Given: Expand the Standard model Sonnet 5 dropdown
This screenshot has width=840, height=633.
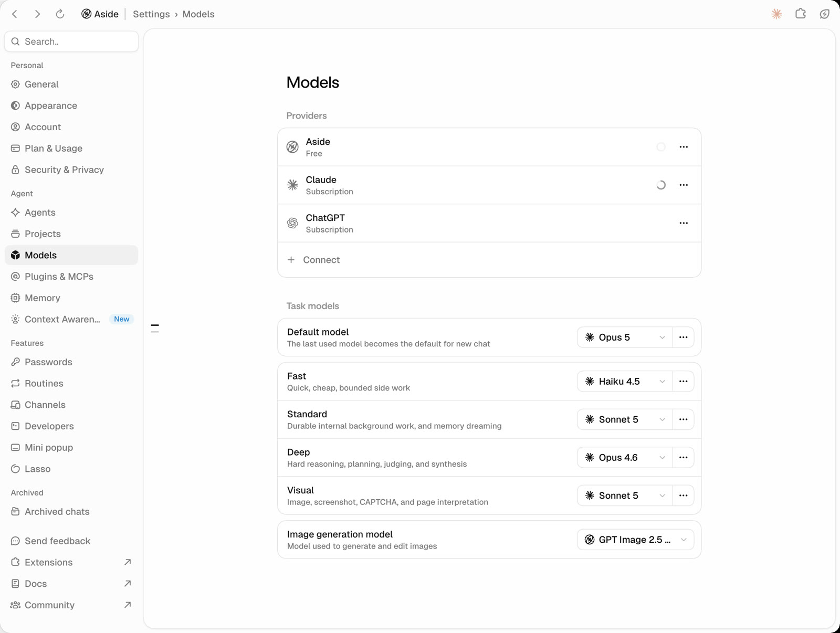Looking at the screenshot, I should 625,419.
